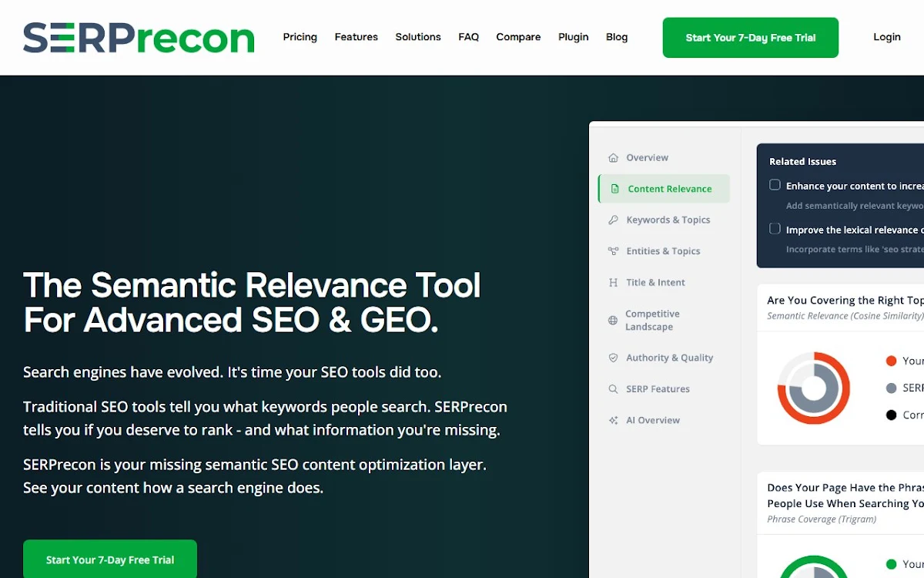Click the orange legend dot
Screen dimensions: 924x578
coord(892,361)
